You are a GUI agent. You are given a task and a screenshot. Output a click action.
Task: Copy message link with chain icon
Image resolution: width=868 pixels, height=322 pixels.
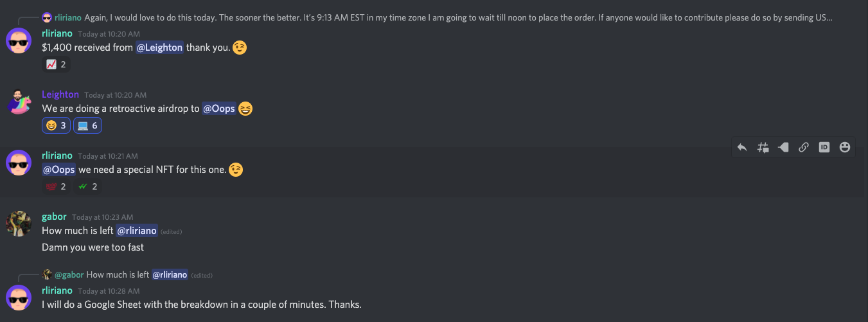(x=804, y=147)
